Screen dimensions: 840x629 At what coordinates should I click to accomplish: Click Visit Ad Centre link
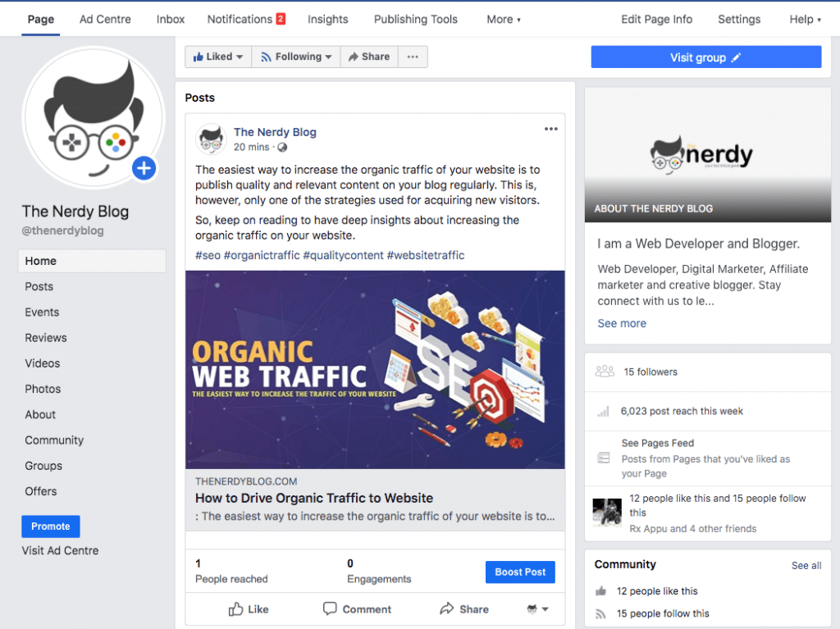tap(60, 551)
